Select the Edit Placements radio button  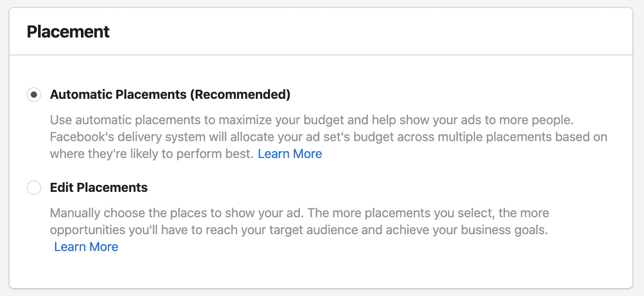coord(34,188)
